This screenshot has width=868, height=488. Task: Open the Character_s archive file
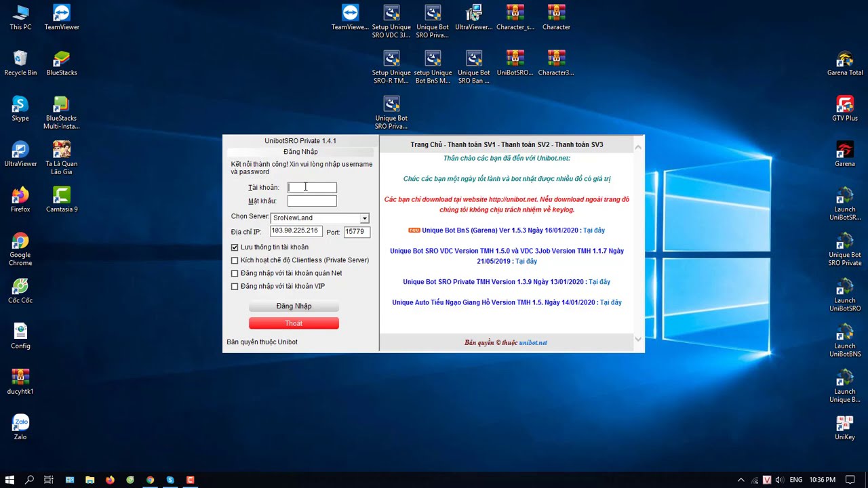click(x=515, y=18)
